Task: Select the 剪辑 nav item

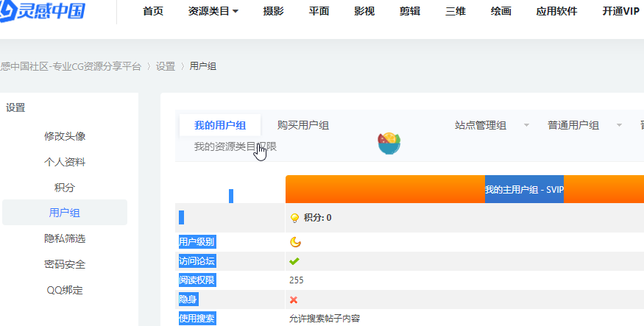Action: 410,11
